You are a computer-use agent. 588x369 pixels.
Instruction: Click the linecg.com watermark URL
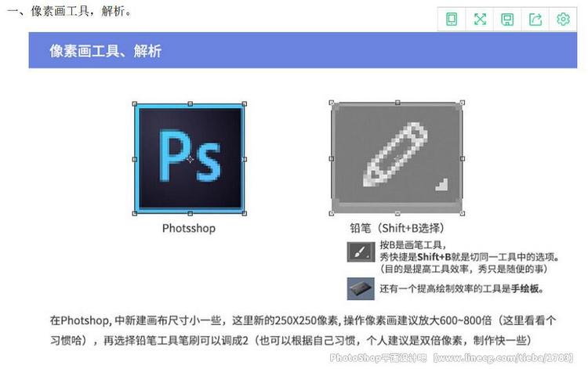pos(503,358)
